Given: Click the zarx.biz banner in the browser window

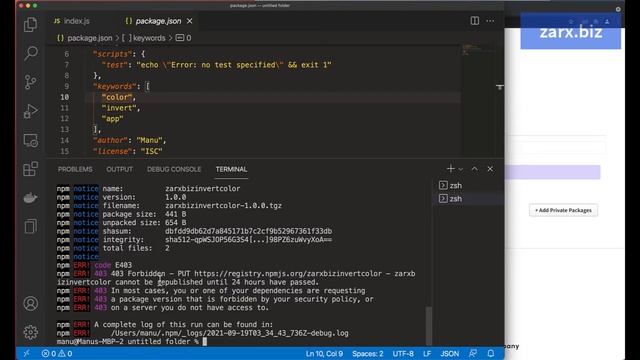Looking at the screenshot, I should [571, 32].
